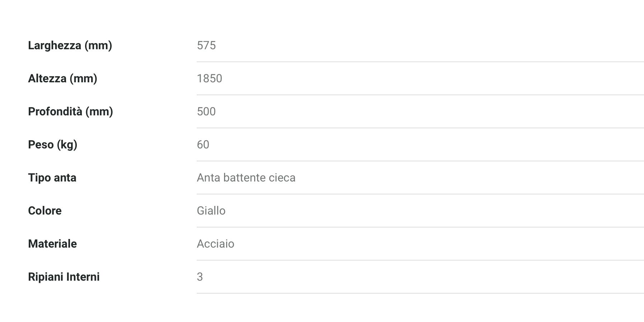This screenshot has height=322, width=644.
Task: Select the Giallo color value
Action: (x=211, y=211)
